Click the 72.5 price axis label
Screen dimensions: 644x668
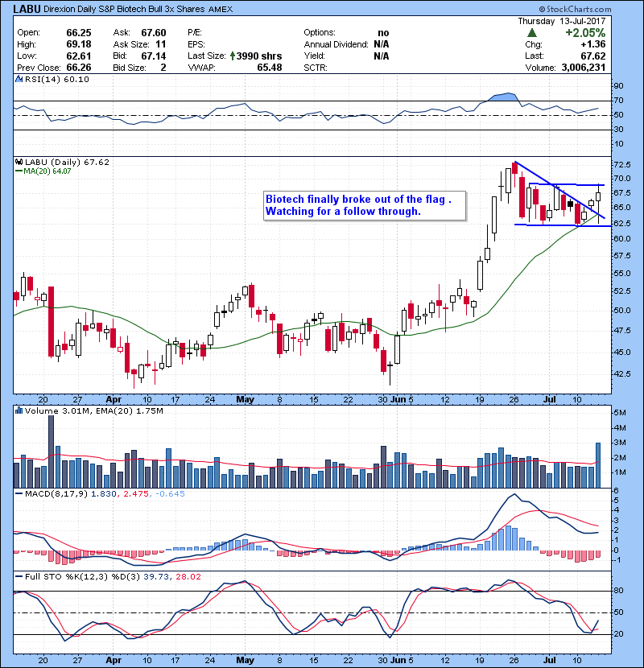(x=621, y=164)
